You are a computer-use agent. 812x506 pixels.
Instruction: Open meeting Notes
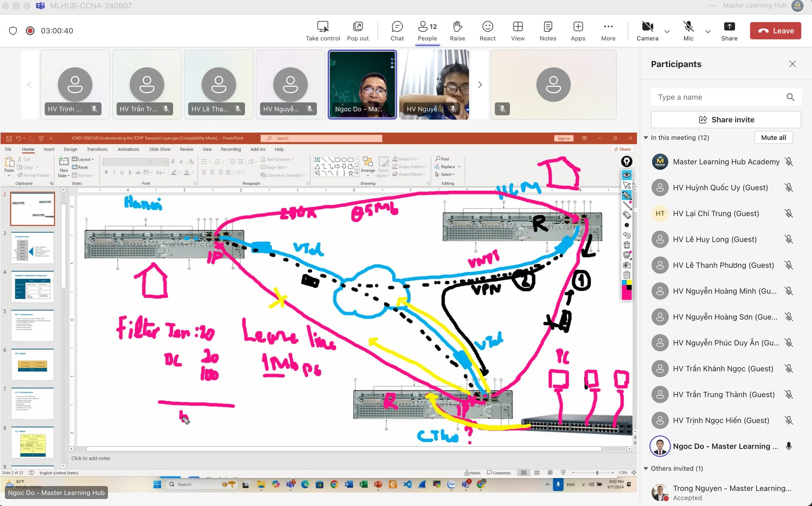tap(548, 31)
